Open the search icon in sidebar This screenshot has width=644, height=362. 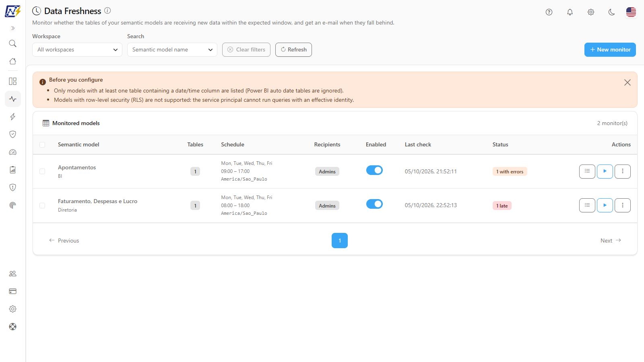pyautogui.click(x=13, y=43)
